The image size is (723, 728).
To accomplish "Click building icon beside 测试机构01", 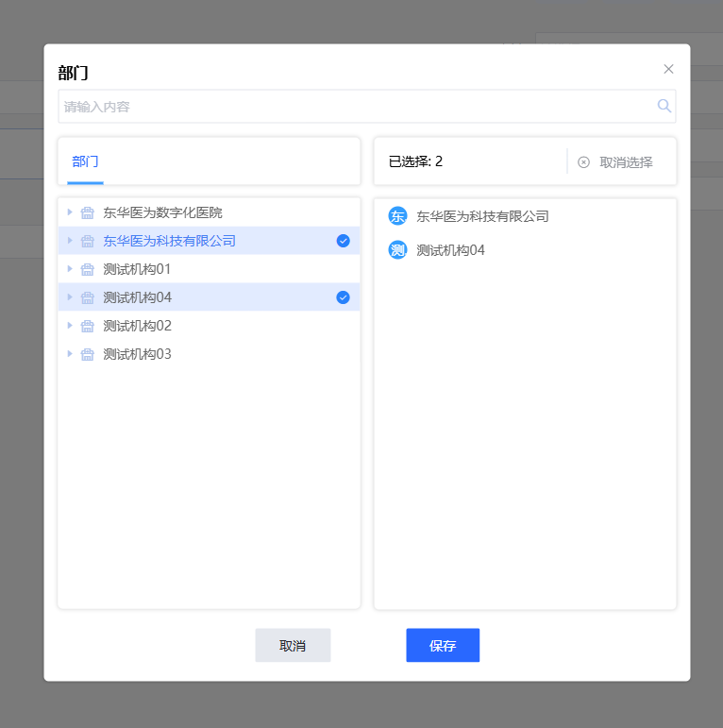I will (x=88, y=269).
